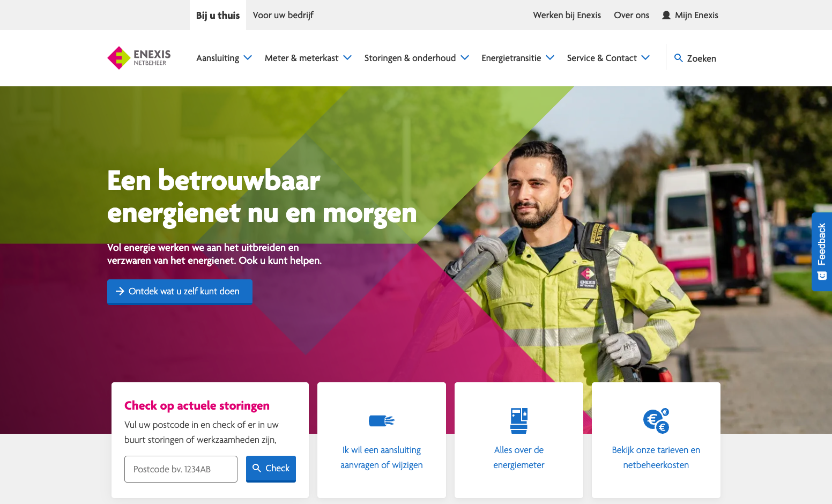Open the Werken bij Enexis link
The height and width of the screenshot is (504, 832).
[567, 15]
